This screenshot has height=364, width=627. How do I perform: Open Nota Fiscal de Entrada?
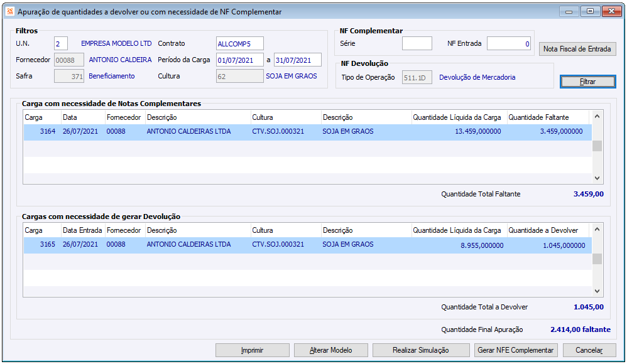(x=577, y=49)
